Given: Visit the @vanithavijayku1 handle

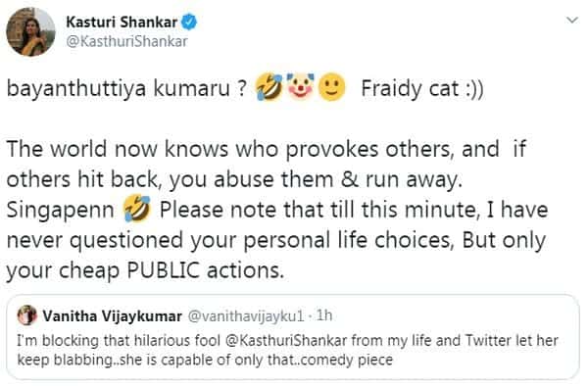Looking at the screenshot, I should 245,316.
